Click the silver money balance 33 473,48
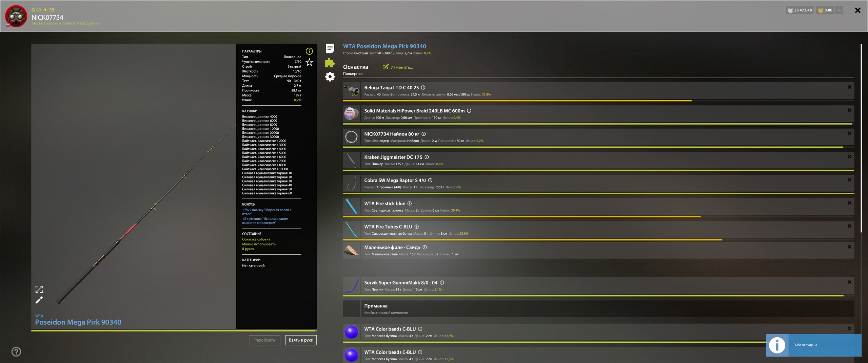This screenshot has height=363, width=868. pyautogui.click(x=800, y=10)
